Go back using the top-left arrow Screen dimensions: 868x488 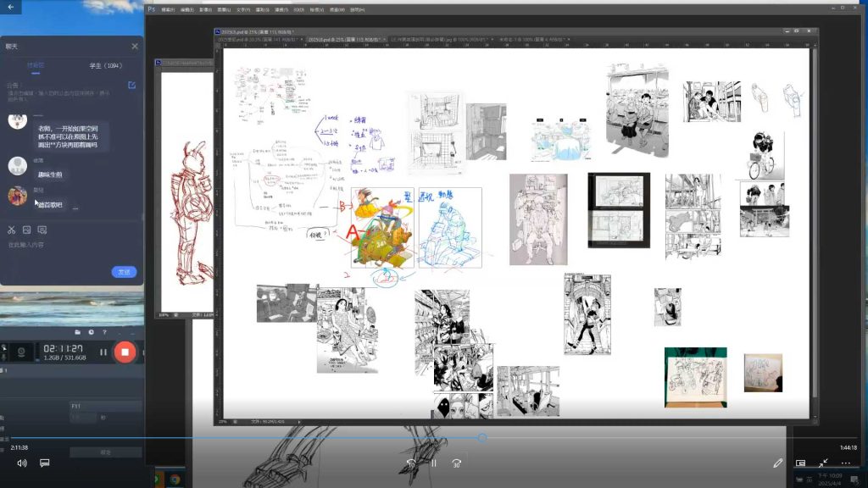coord(10,7)
